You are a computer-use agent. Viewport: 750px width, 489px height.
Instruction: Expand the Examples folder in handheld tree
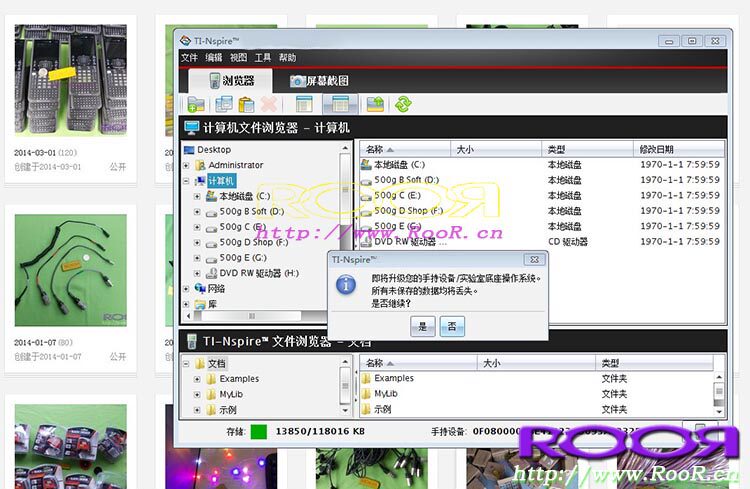197,379
